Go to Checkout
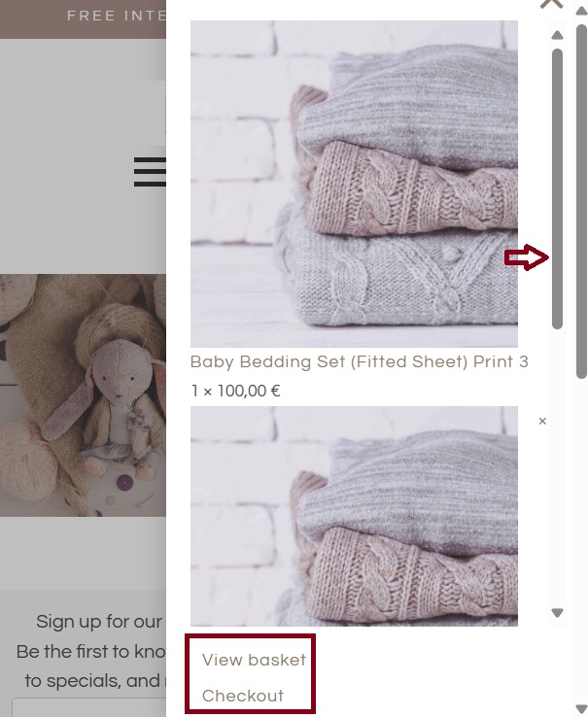 [243, 696]
